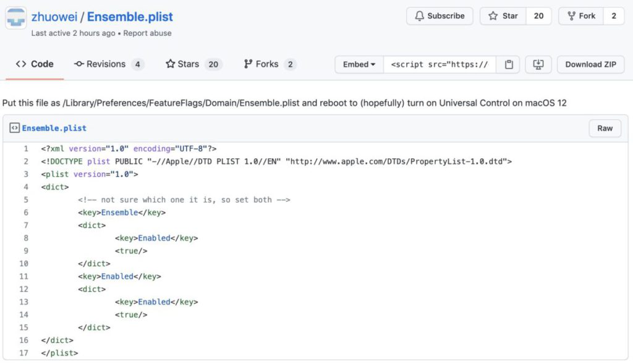Viewport: 633px width, 364px height.
Task: Click the 'Last active 2 hours ago' text
Action: 73,33
